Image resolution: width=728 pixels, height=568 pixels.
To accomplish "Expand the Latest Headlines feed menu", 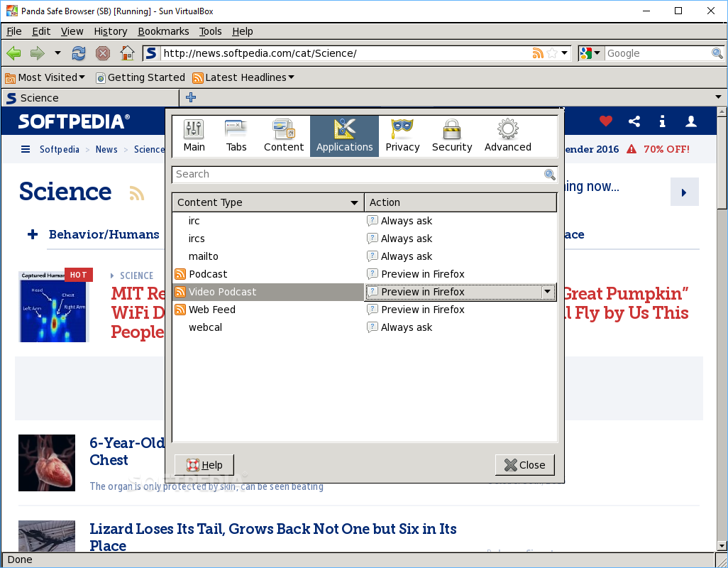I will [244, 77].
